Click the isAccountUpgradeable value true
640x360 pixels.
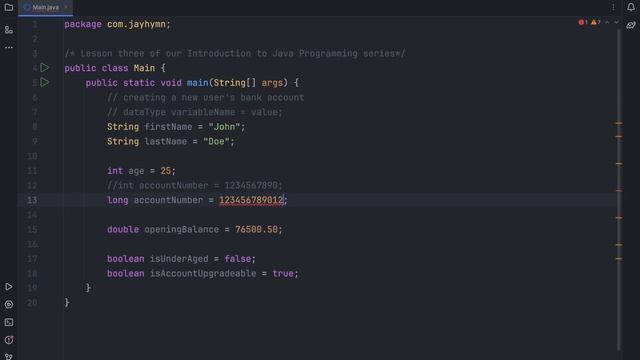tap(283, 273)
